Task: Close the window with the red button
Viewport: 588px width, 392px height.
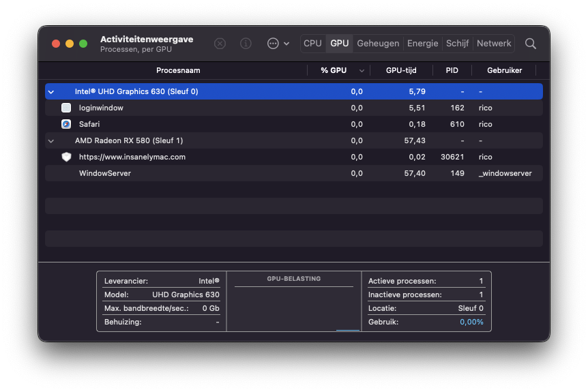Action: pyautogui.click(x=56, y=44)
